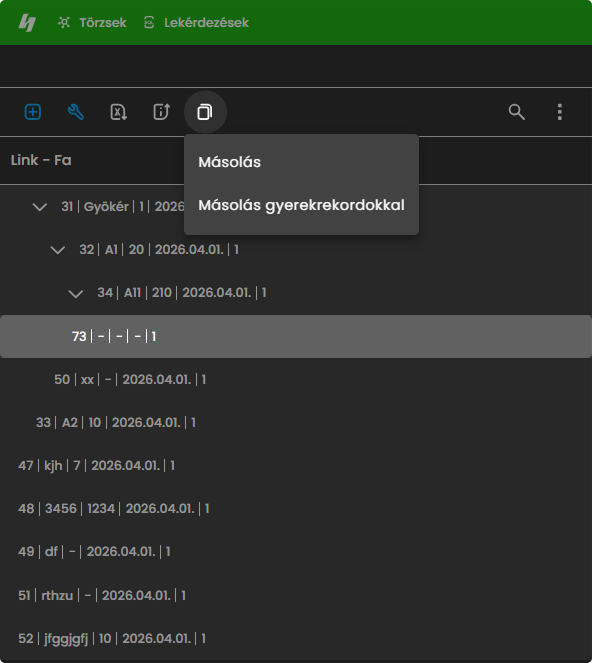Collapse the 32 A1 tree node

tap(58, 250)
